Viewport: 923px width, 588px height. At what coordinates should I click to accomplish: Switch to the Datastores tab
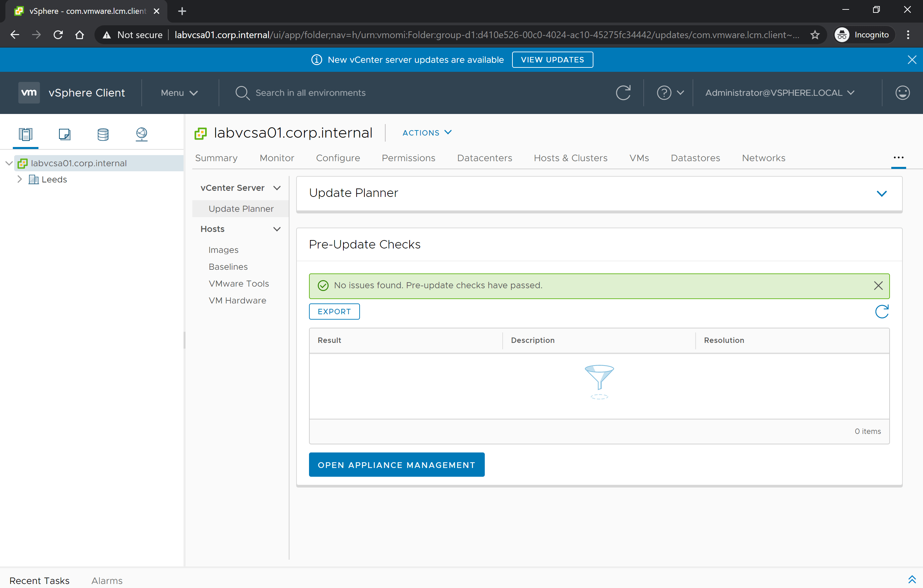coord(695,158)
